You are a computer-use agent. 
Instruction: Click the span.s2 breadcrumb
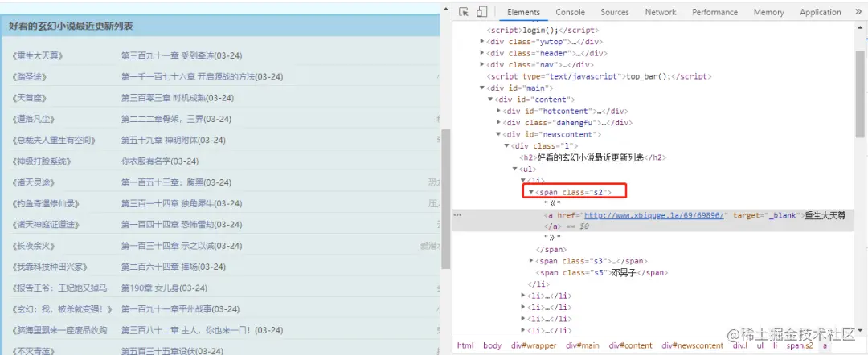800,345
